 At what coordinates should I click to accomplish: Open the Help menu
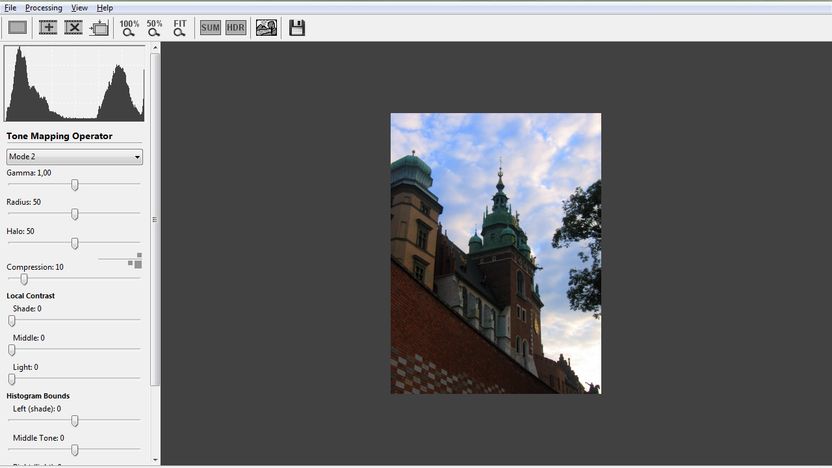click(x=105, y=7)
